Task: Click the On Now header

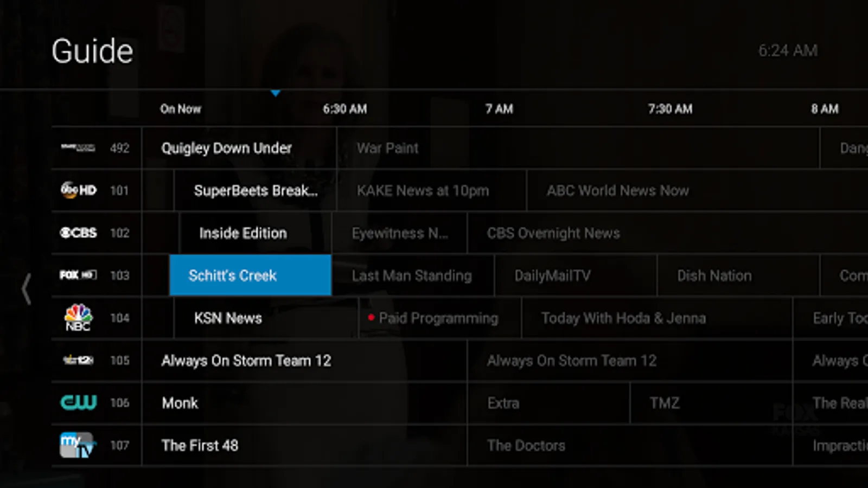Action: coord(181,109)
